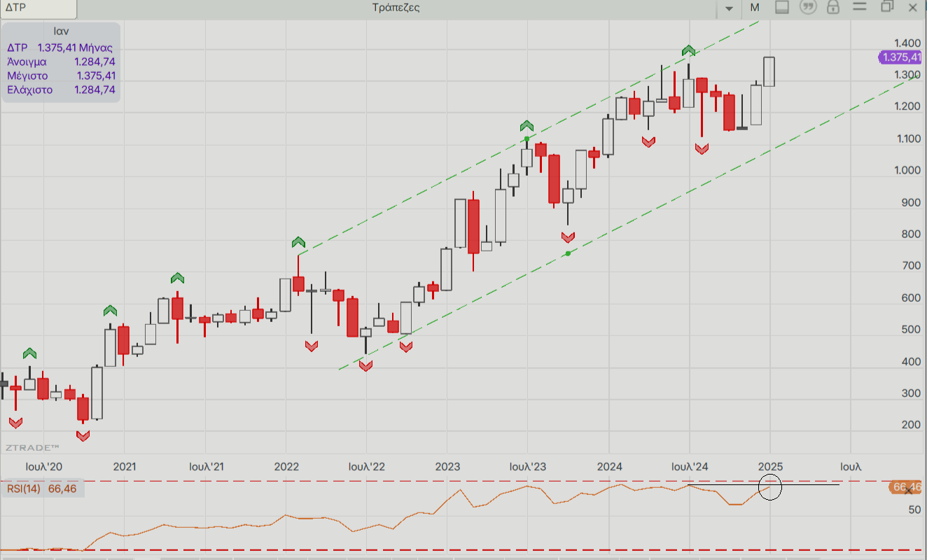Click the Άνοιγμα 1.284,74 row in info box

62,62
